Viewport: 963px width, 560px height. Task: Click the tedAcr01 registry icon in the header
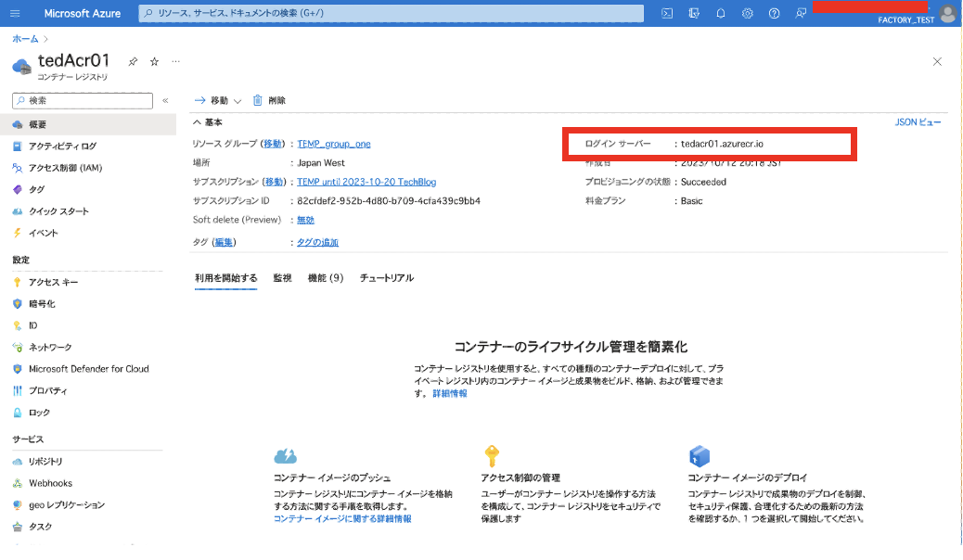[x=22, y=67]
